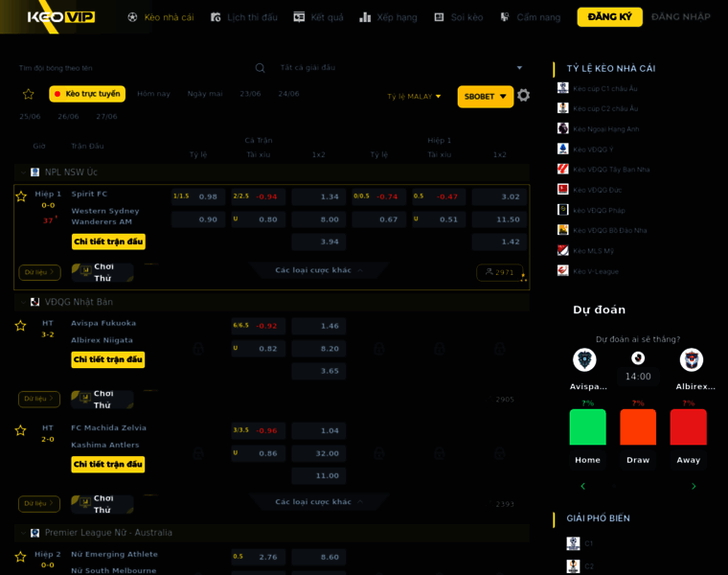Viewport: 728px width, 575px height.
Task: Go to previous prediction with left arrow
Action: pyautogui.click(x=583, y=486)
